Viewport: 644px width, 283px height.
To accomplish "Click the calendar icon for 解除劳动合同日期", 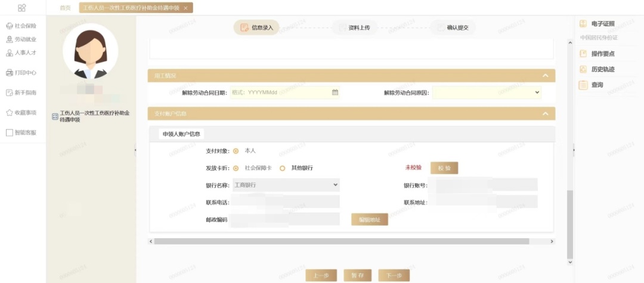I will pyautogui.click(x=335, y=93).
